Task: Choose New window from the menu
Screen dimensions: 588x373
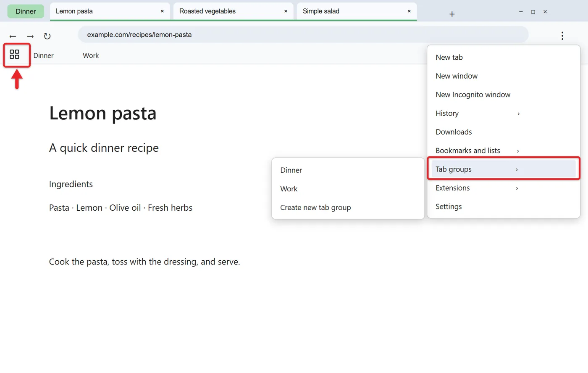Action: (x=503, y=76)
